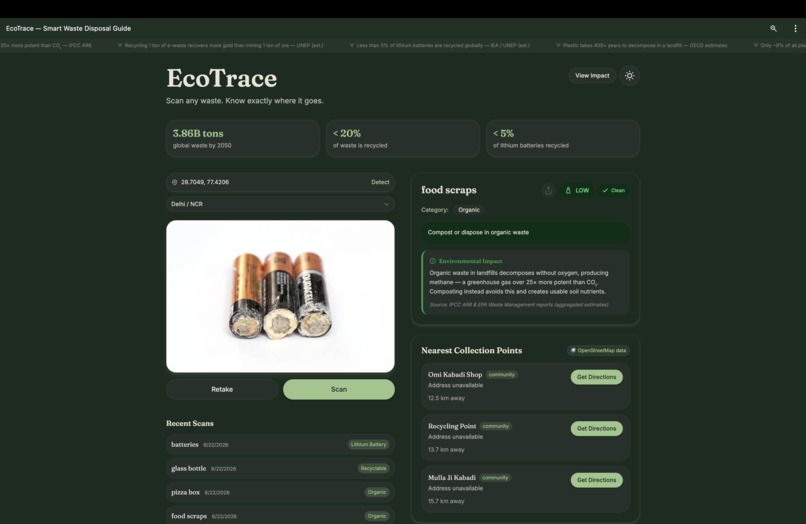The image size is (806, 524).
Task: Get directions to Omi Kabadi Shop
Action: click(596, 377)
